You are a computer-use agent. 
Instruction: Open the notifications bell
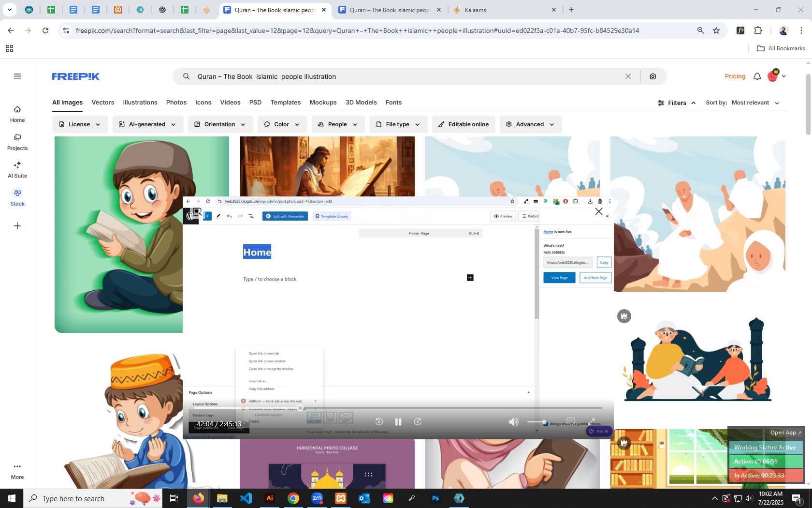click(757, 76)
